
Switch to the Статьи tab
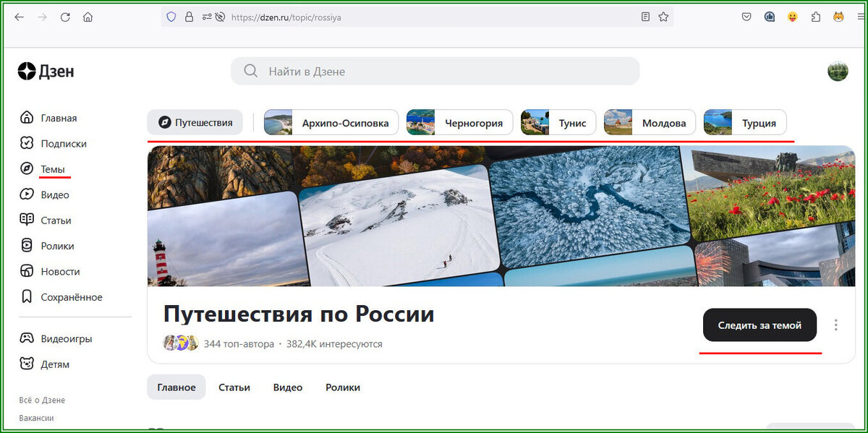[234, 387]
